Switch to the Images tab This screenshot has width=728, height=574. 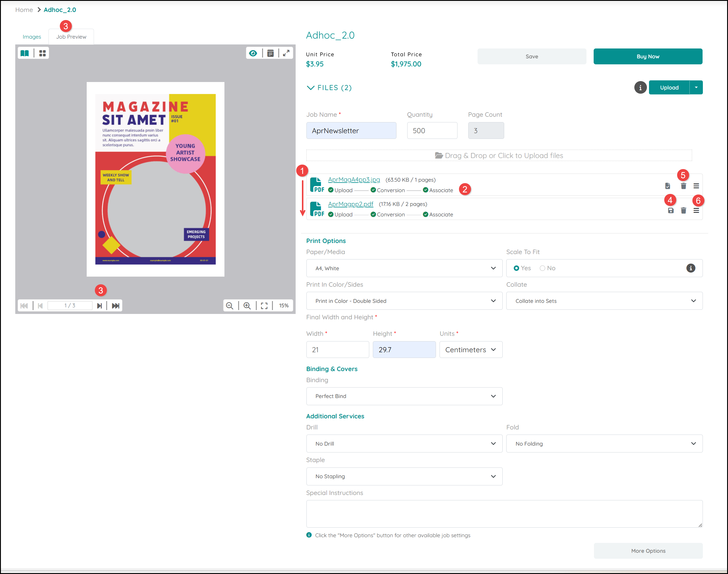pyautogui.click(x=32, y=37)
